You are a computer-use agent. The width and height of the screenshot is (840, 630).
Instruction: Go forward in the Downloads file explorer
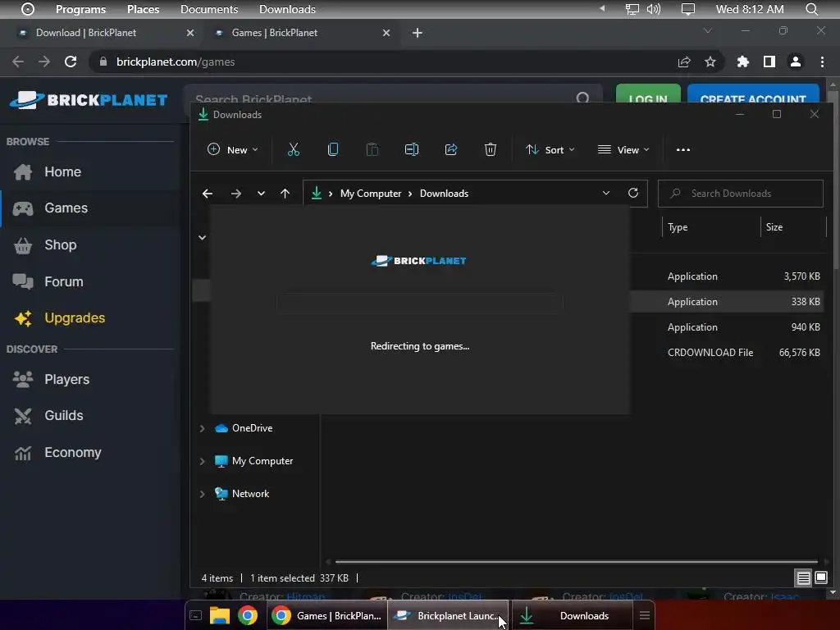[235, 194]
